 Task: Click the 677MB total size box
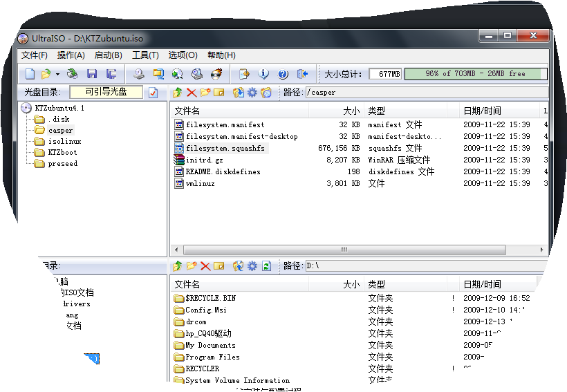point(385,74)
